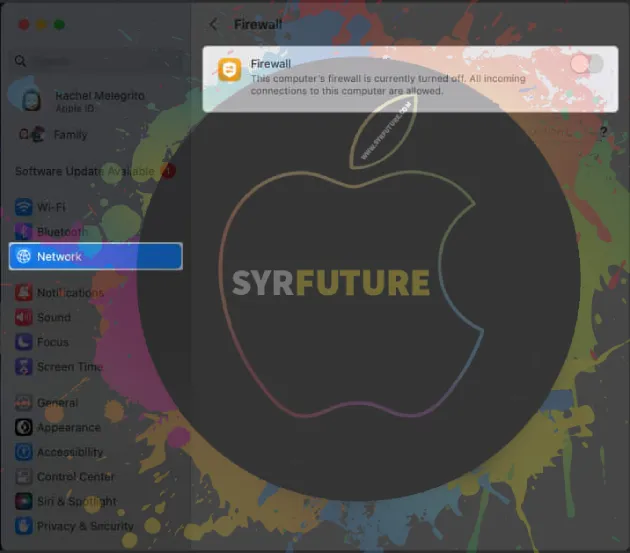Click the Apple ID avatar picture
Viewport: 630px width, 553px height.
tap(31, 100)
